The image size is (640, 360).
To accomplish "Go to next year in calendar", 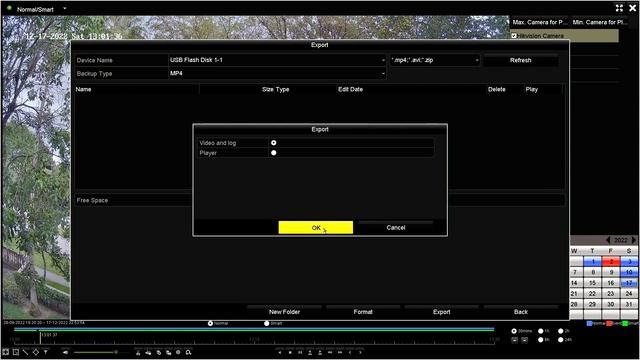I will point(634,240).
